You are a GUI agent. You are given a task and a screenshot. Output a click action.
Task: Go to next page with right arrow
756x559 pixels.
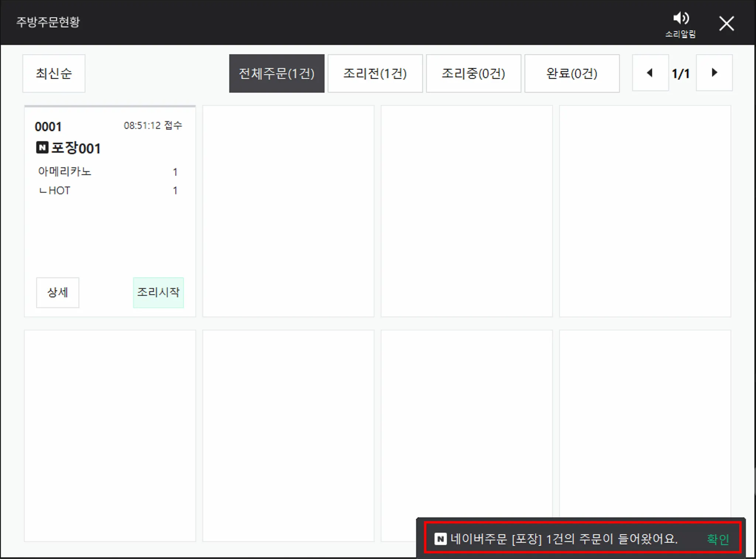coord(714,73)
